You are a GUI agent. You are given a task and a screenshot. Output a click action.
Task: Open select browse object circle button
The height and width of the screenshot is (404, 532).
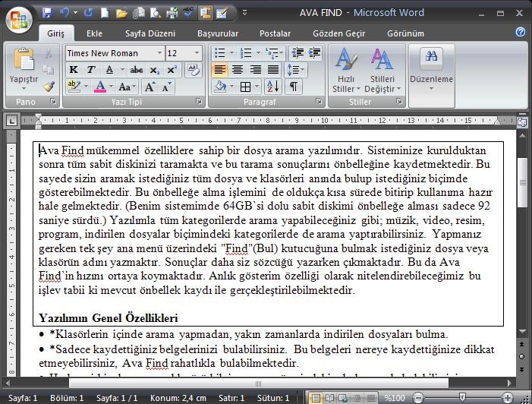522,356
